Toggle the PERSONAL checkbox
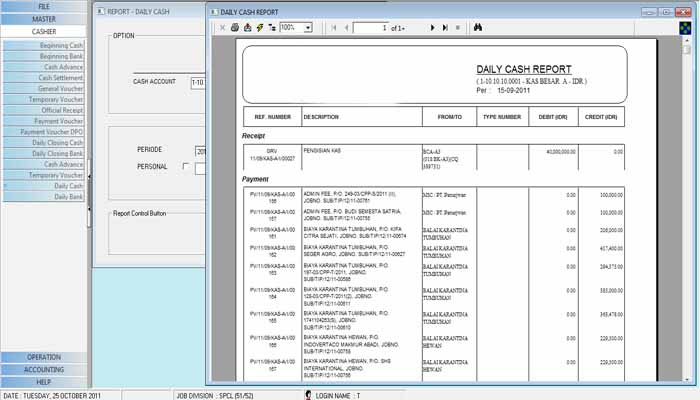700x400 pixels. click(186, 166)
